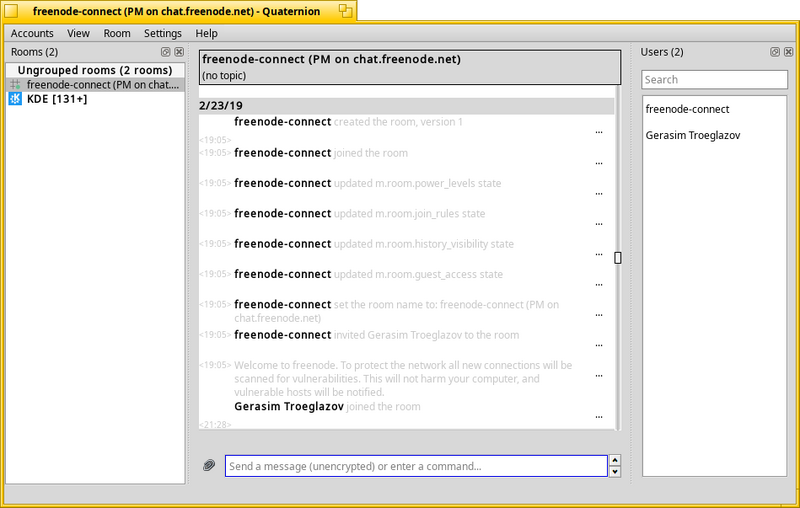Collapse the Ungrouped rooms group
This screenshot has width=800, height=508.
tap(95, 70)
